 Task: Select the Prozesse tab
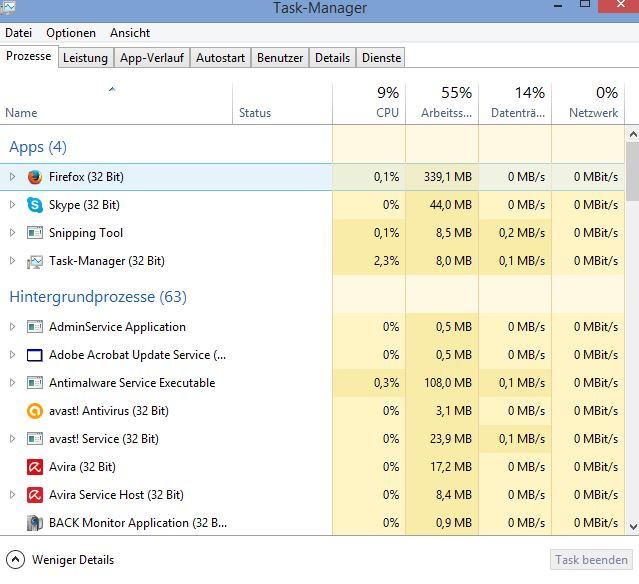click(29, 56)
